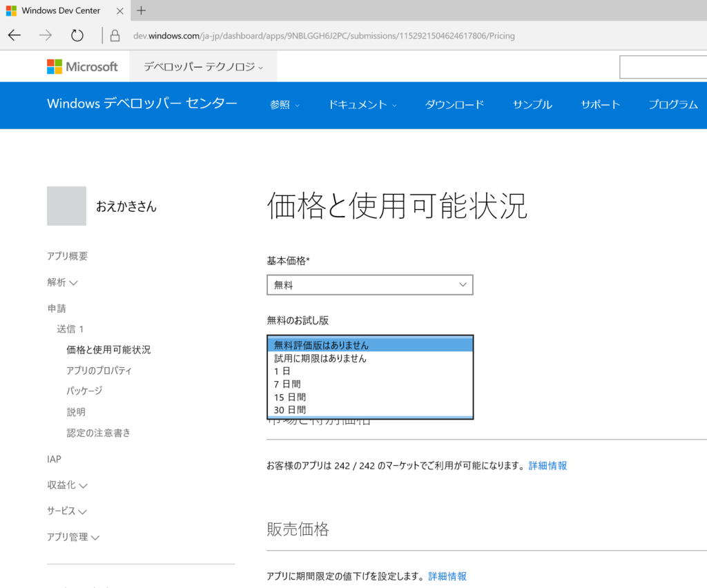This screenshot has width=707, height=588.
Task: Select the 1 日 trial option
Action: coord(370,371)
